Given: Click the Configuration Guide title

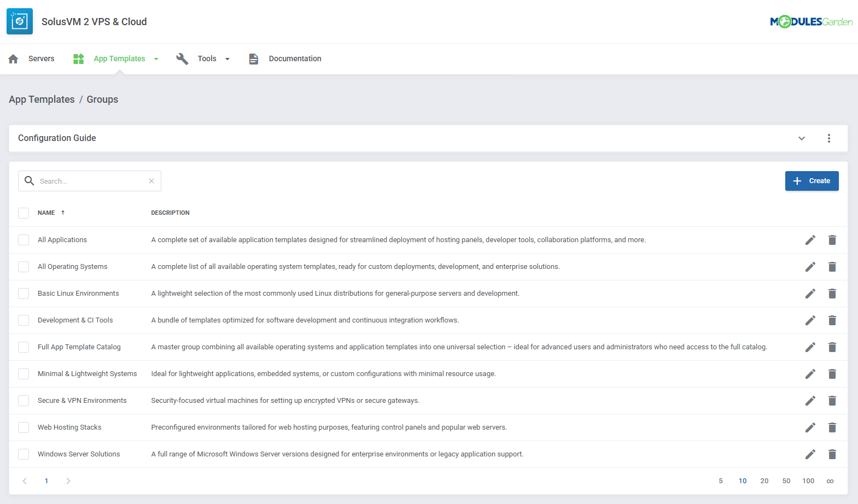Looking at the screenshot, I should point(57,138).
